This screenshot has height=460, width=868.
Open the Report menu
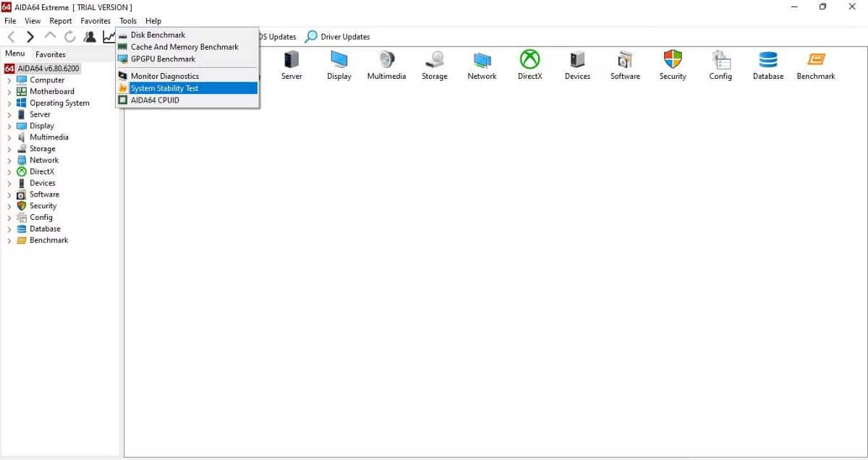click(x=60, y=20)
